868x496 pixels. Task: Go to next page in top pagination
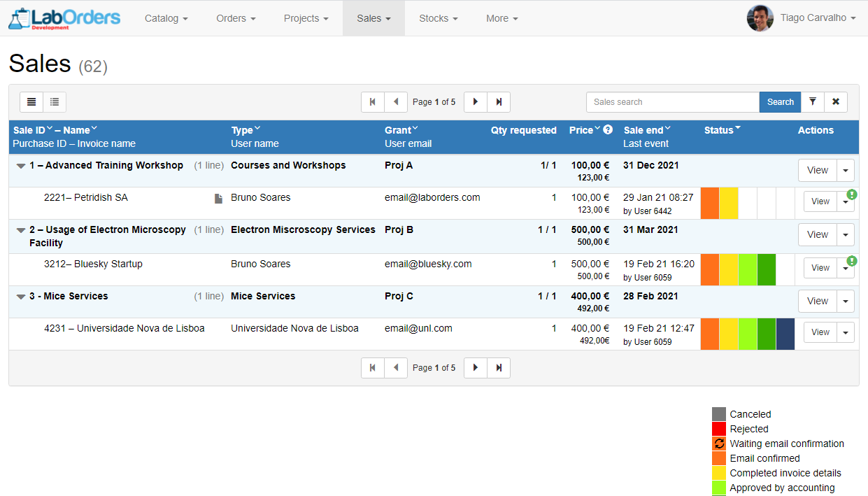[476, 102]
